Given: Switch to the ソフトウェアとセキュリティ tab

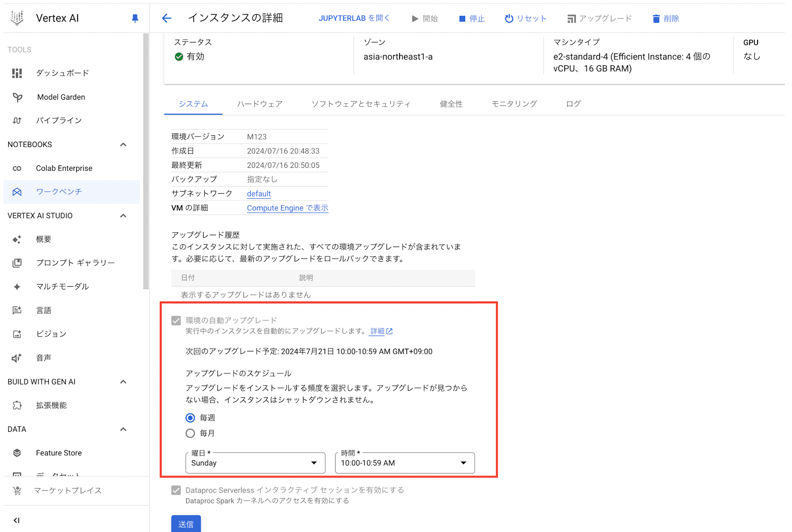Looking at the screenshot, I should pyautogui.click(x=361, y=104).
